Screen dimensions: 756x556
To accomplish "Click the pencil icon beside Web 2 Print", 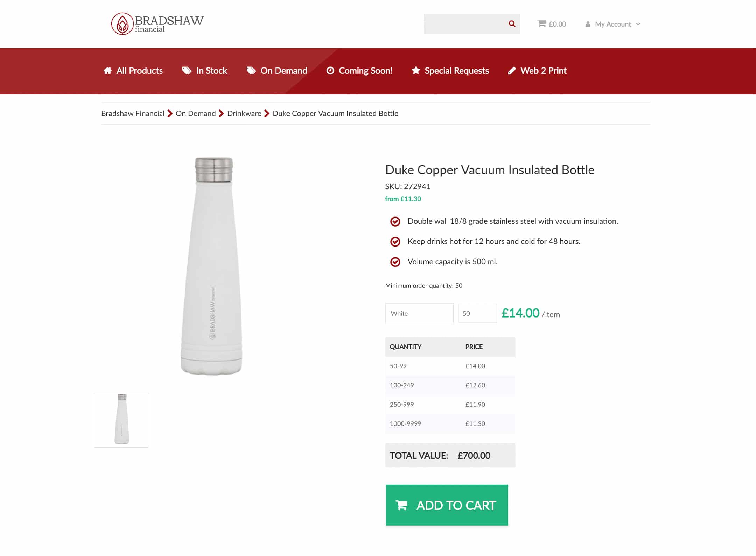I will (512, 71).
